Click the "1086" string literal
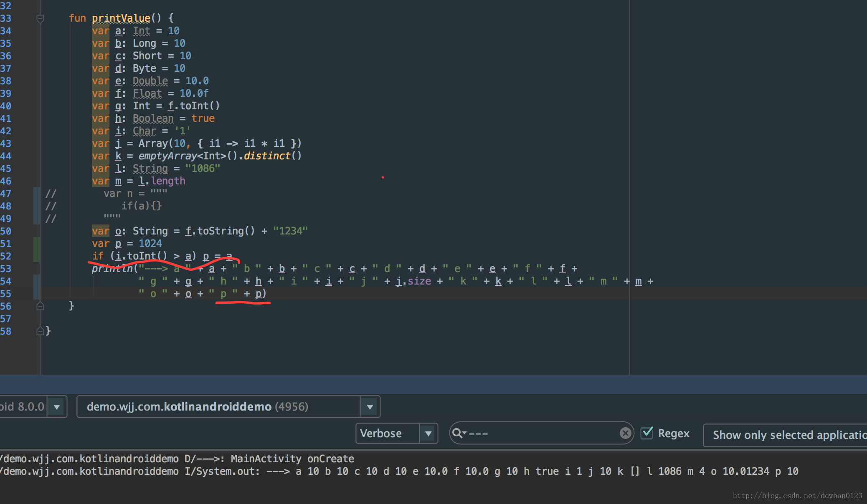This screenshot has width=867, height=504. [203, 169]
